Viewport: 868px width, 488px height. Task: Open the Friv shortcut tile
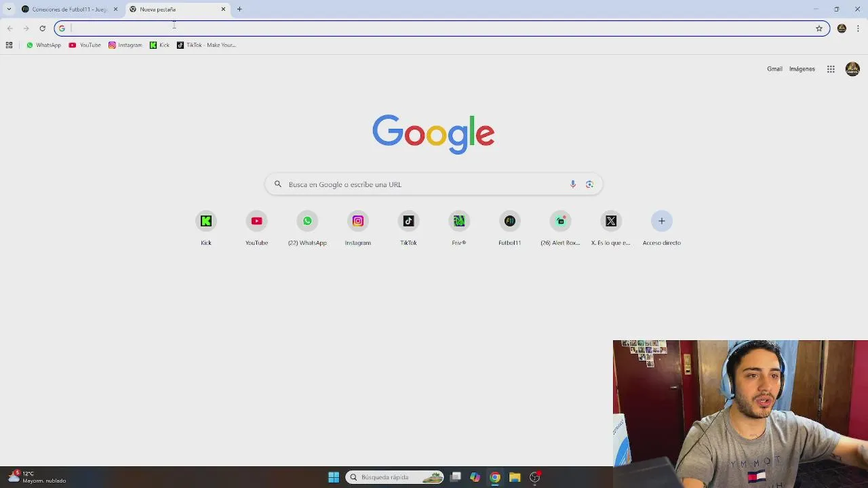pos(459,229)
